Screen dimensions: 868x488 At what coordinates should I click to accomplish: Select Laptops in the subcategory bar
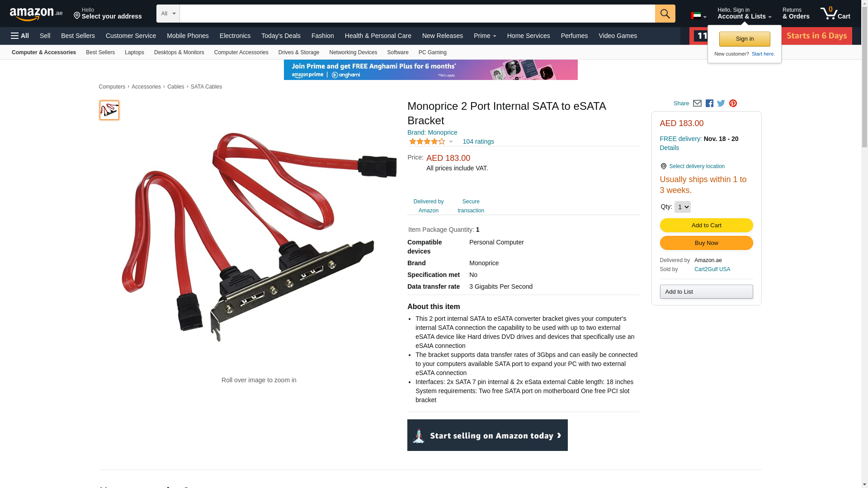point(134,52)
